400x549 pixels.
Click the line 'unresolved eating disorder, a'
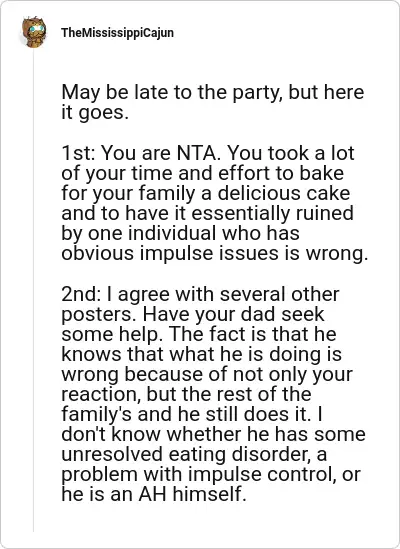(x=194, y=454)
